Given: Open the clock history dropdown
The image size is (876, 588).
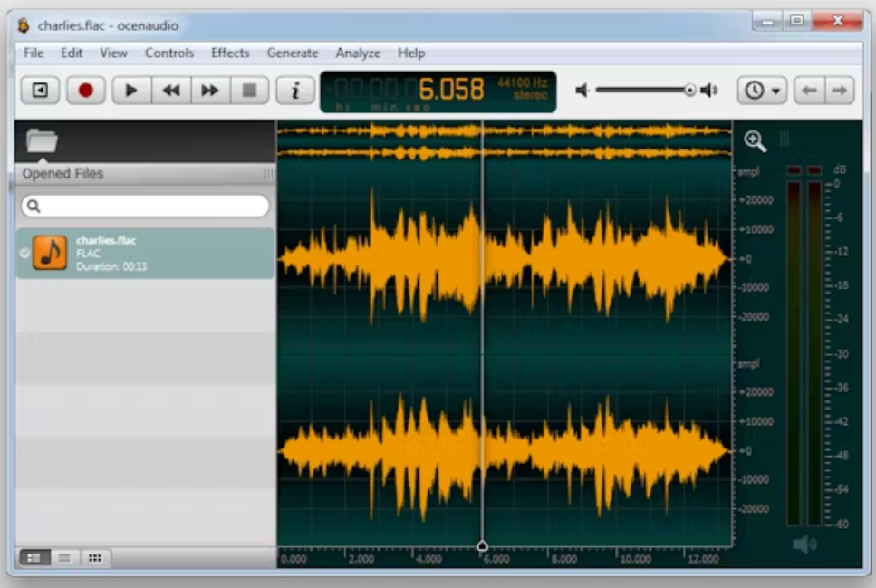Looking at the screenshot, I should (x=762, y=90).
